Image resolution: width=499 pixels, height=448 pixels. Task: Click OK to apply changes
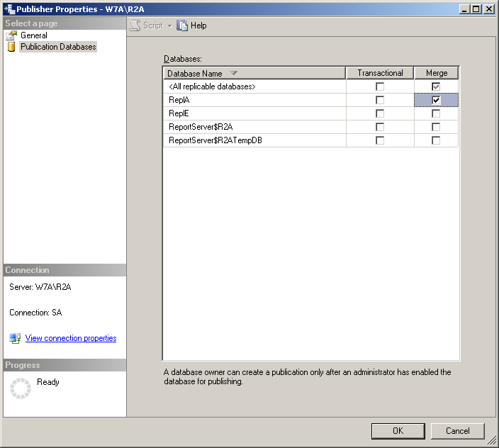(x=398, y=431)
